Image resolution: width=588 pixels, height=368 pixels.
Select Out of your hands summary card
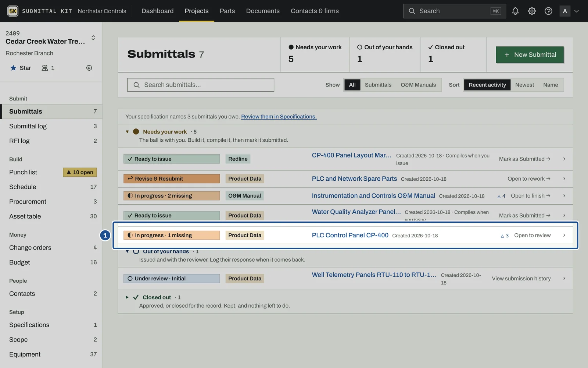coord(385,54)
